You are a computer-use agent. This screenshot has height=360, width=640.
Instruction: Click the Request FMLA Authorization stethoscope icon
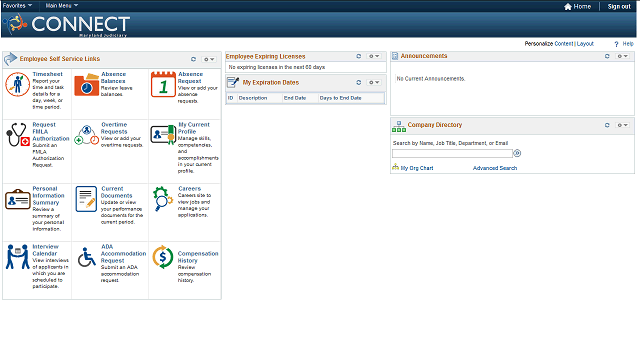coord(17,135)
